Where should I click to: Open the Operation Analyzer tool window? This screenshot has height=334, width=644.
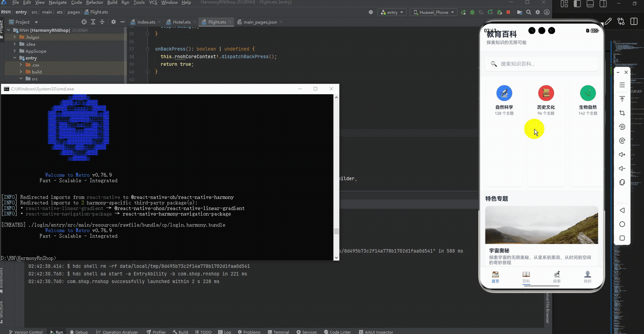tap(117, 332)
